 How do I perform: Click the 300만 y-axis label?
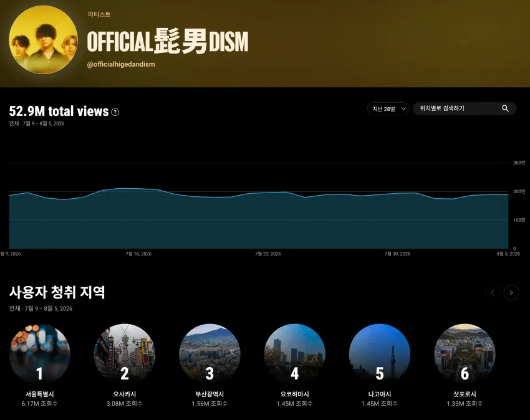tap(519, 163)
